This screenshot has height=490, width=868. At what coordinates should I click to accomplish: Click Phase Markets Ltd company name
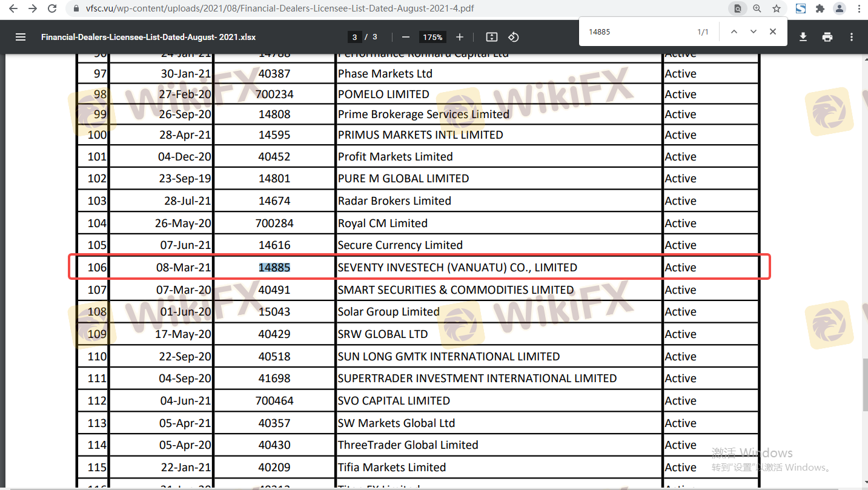pos(385,74)
